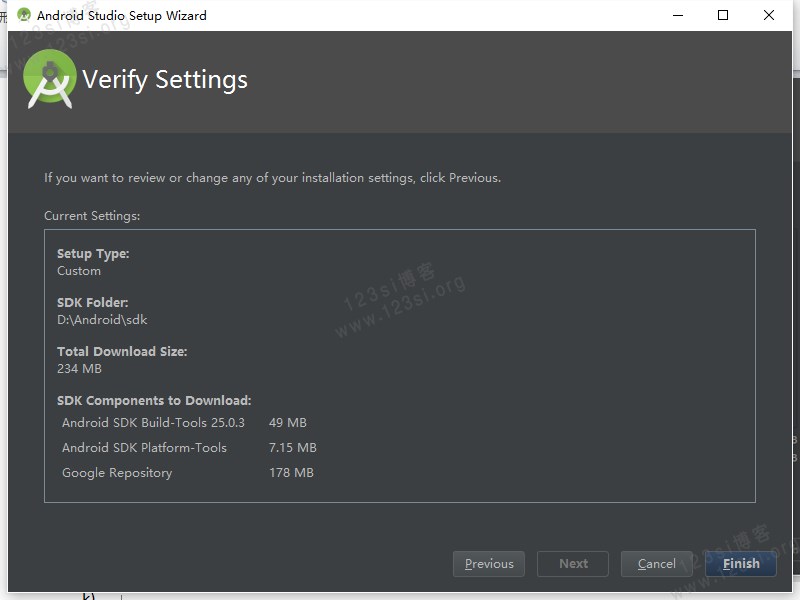This screenshot has height=600, width=800.
Task: Select the 'SDK Folder:' label
Action: 92,303
